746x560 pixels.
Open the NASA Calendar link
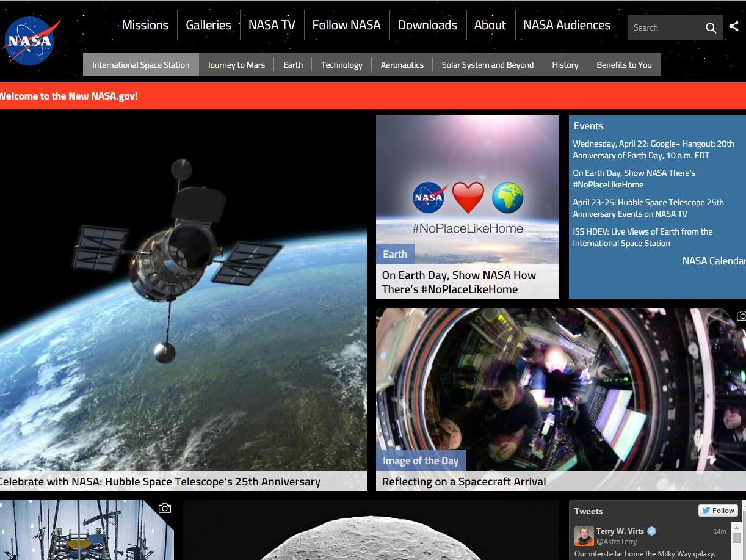coord(714,261)
